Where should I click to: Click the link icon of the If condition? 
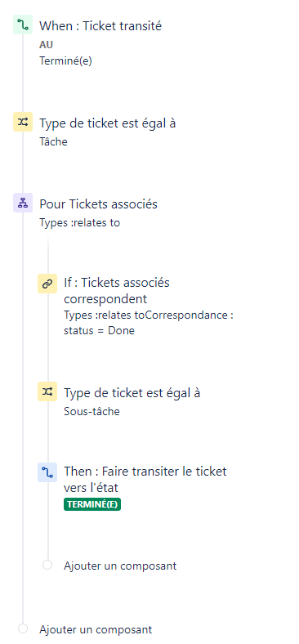point(47,284)
